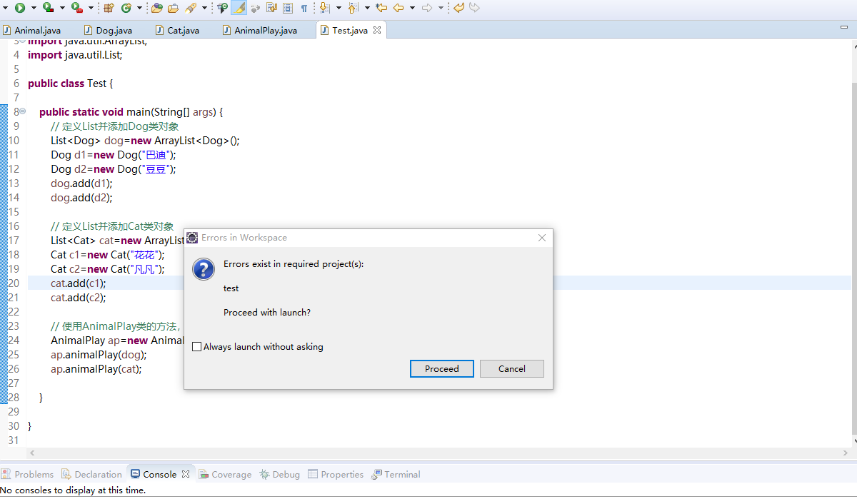Click the 'import java.util.List;' line
Viewport: 857px width, 504px height.
[x=75, y=55]
